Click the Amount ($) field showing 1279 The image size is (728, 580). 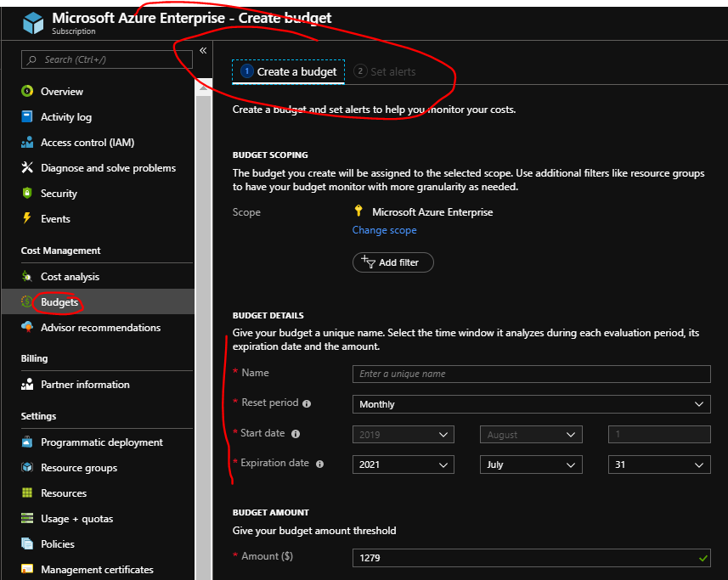[531, 558]
